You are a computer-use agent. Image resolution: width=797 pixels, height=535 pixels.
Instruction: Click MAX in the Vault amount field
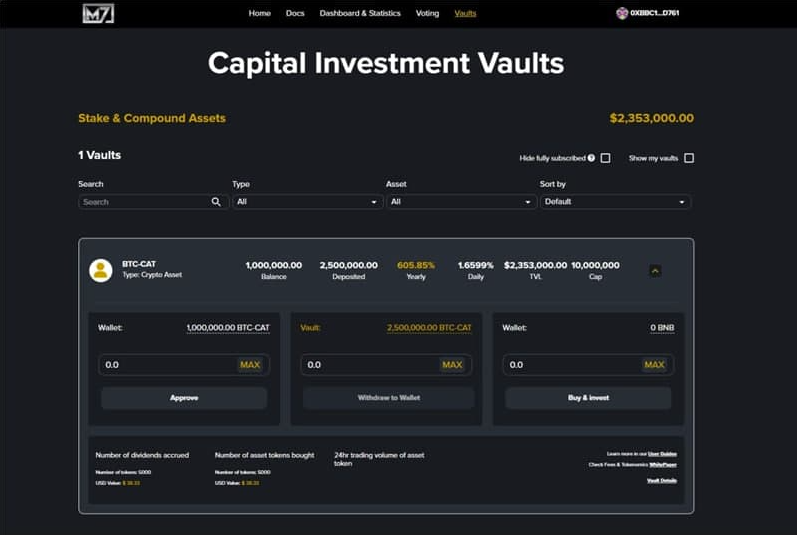pos(452,365)
